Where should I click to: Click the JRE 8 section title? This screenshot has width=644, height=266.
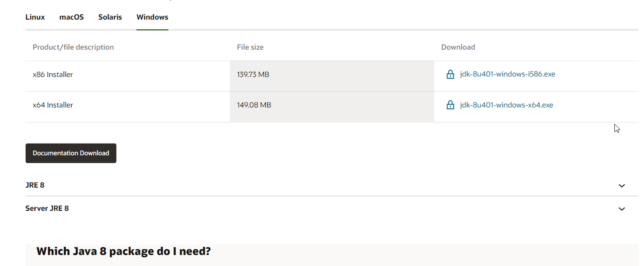coord(35,185)
